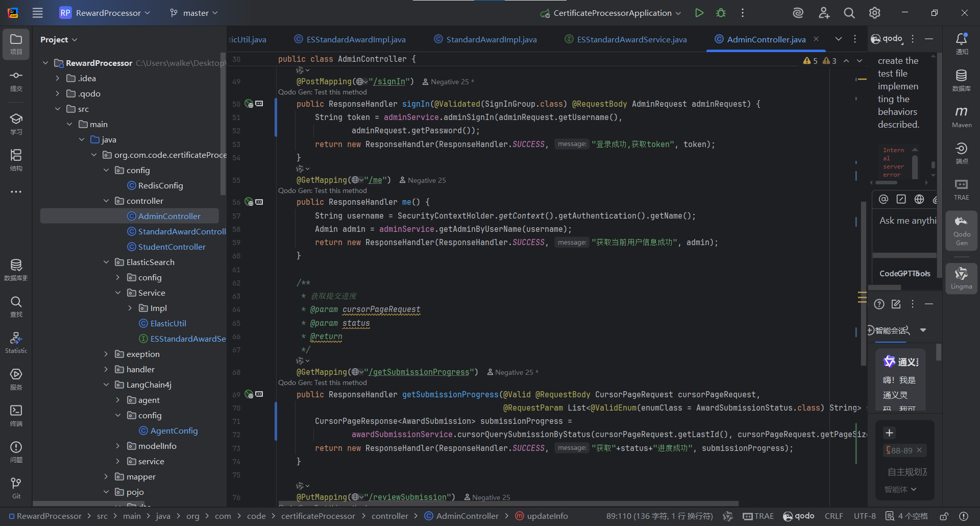Open the main hamburger menu
This screenshot has width=980, height=526.
click(38, 13)
